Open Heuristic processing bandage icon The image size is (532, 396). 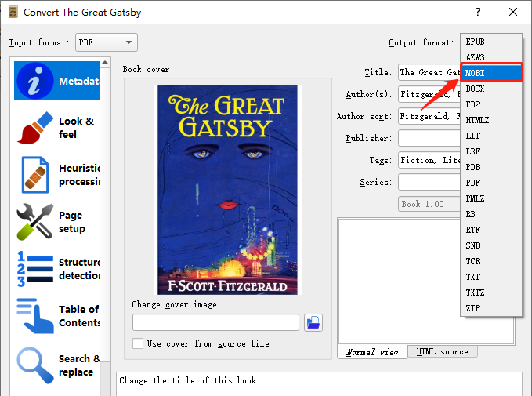(x=35, y=175)
